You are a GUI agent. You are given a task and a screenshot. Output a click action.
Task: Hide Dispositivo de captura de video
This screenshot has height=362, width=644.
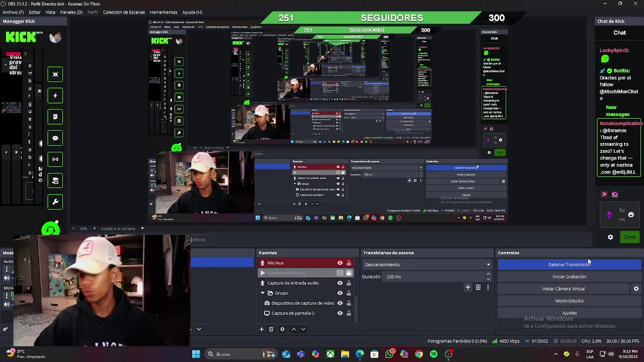pos(340,303)
